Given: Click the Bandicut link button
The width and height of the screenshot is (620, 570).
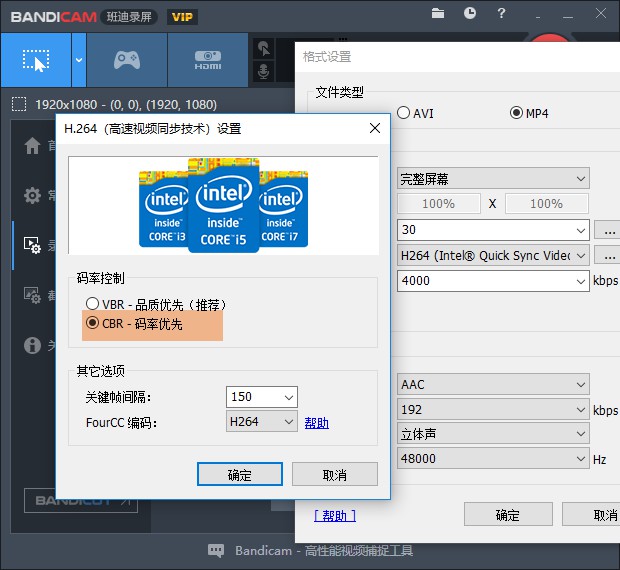Looking at the screenshot, I should coord(81,501).
